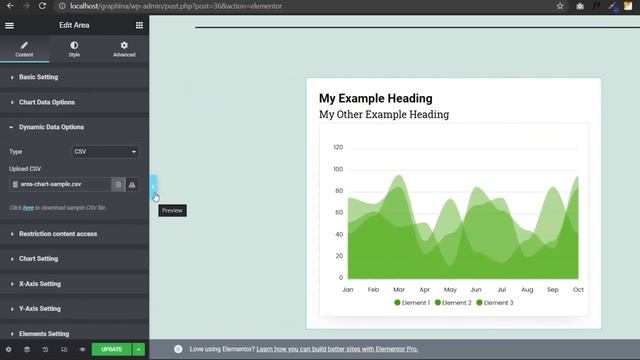This screenshot has height=360, width=640.
Task: Click the green UPDATE button
Action: 111,349
